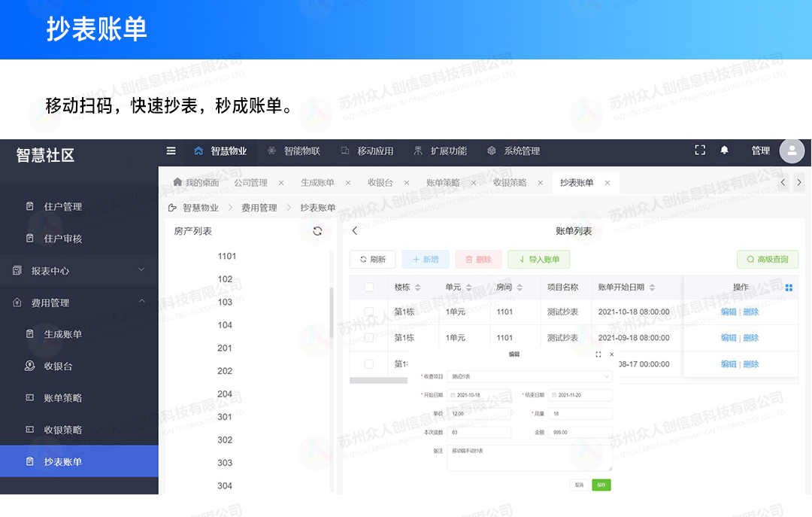Click the green 保存 button
This screenshot has width=812, height=517.
pos(601,485)
